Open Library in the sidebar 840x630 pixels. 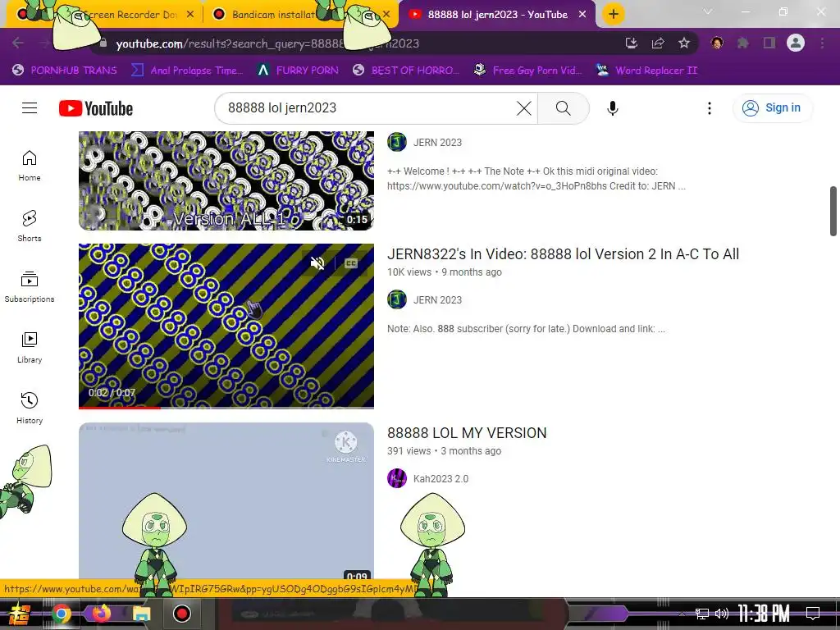pyautogui.click(x=30, y=348)
